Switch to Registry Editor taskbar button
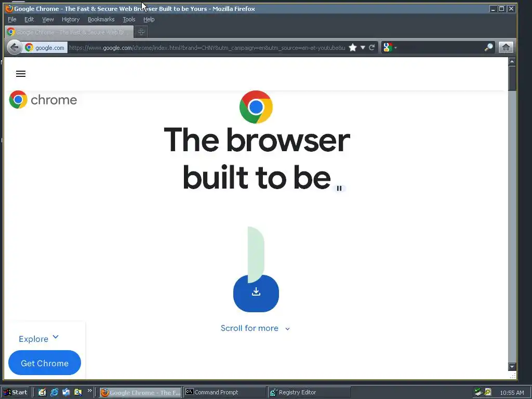Screen dimensions: 532x399 point(309,392)
